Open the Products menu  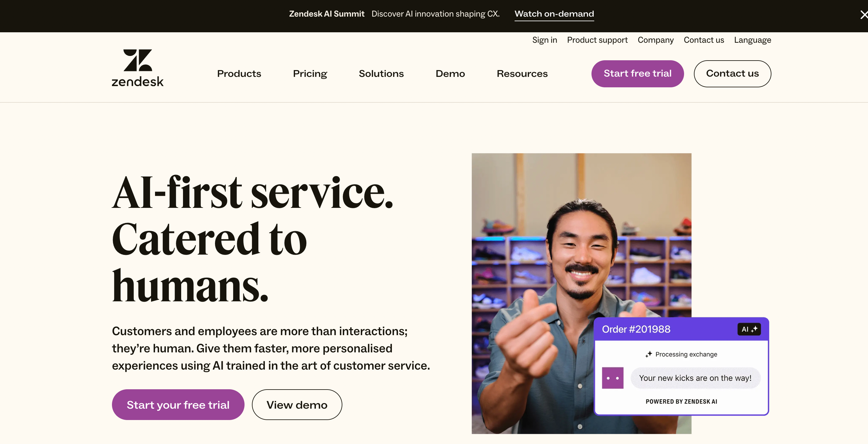[239, 73]
